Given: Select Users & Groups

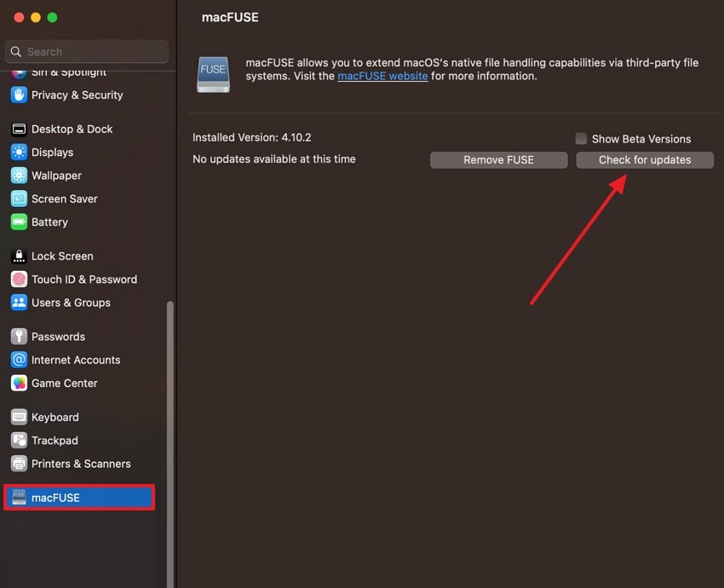Looking at the screenshot, I should point(71,303).
